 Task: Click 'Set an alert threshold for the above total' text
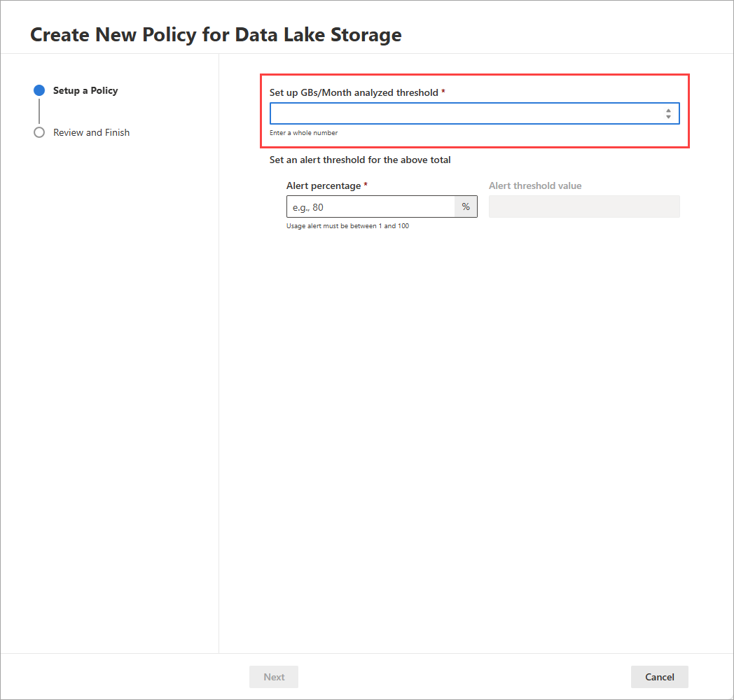pos(360,160)
